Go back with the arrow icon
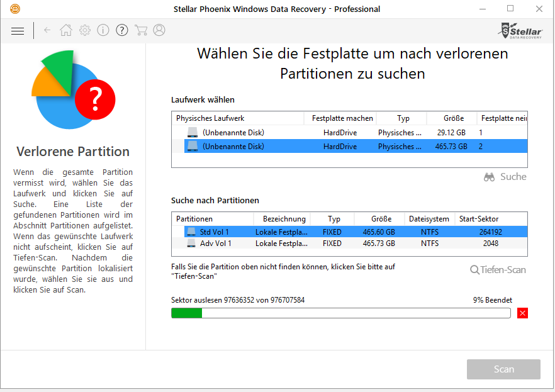Image resolution: width=555 pixels, height=392 pixels. coord(47,30)
